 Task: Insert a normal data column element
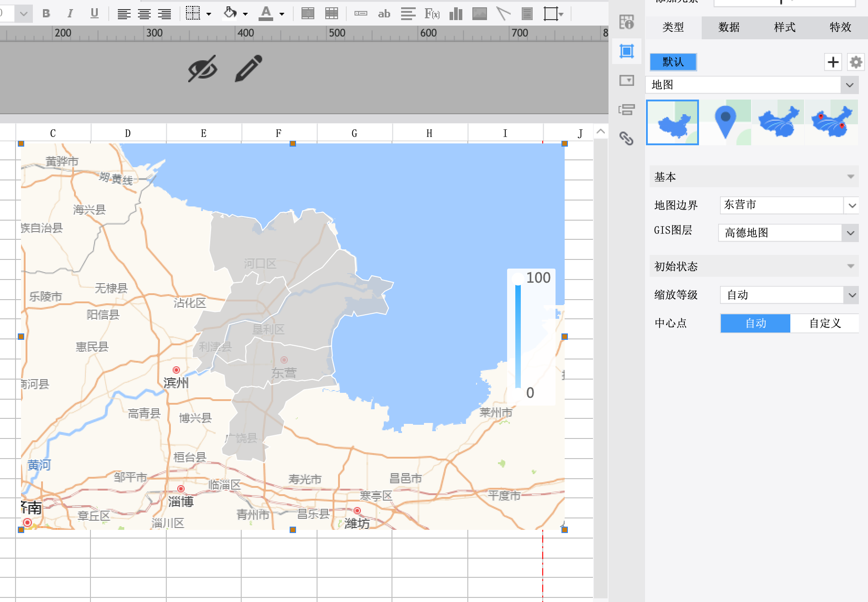coord(361,14)
